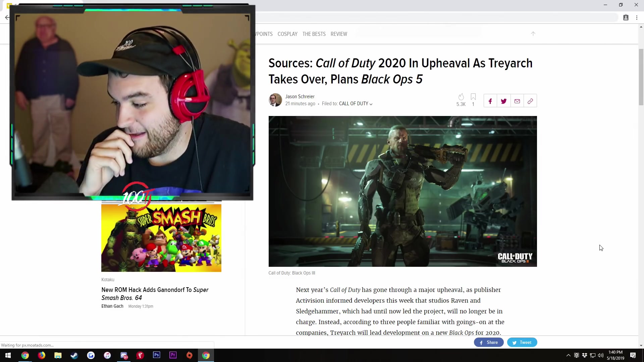Share article via Facebook icon
The width and height of the screenshot is (644, 362).
pos(490,101)
